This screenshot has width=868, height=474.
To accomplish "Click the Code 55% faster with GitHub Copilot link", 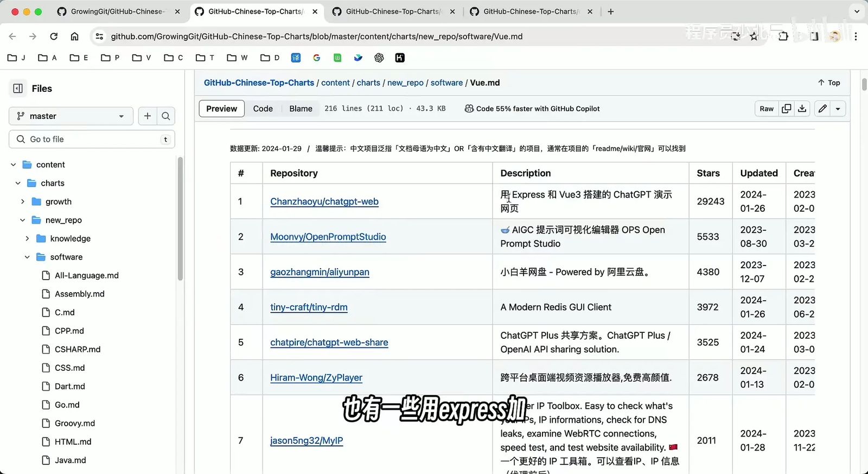I will click(532, 109).
